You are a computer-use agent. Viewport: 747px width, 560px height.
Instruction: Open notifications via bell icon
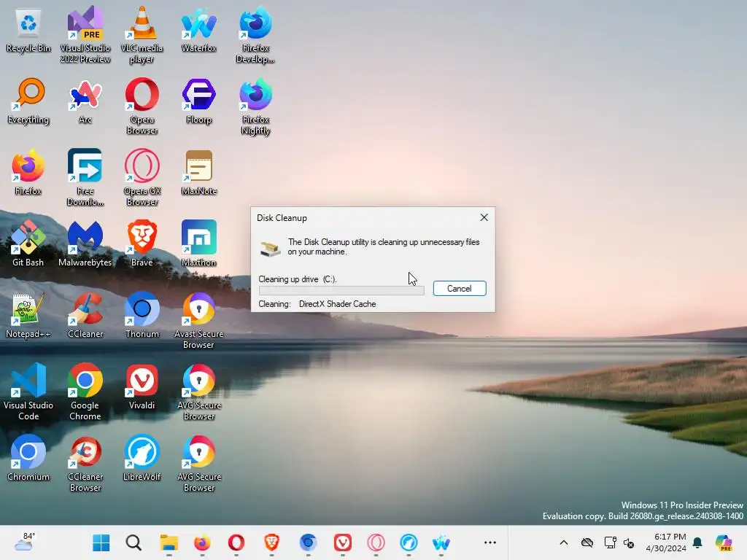697,542
